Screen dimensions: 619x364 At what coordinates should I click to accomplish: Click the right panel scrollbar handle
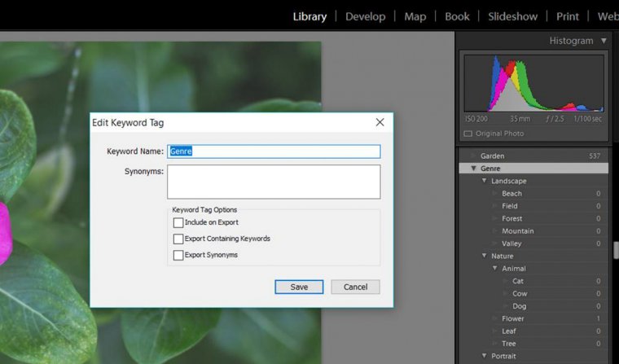coord(616,250)
